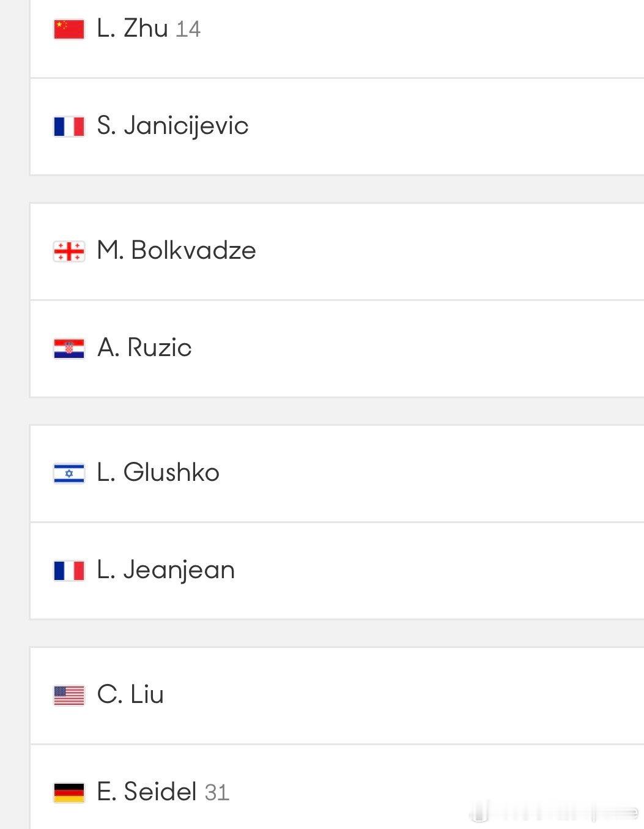The width and height of the screenshot is (644, 829).
Task: Select L. Glushko player name
Action: (158, 473)
